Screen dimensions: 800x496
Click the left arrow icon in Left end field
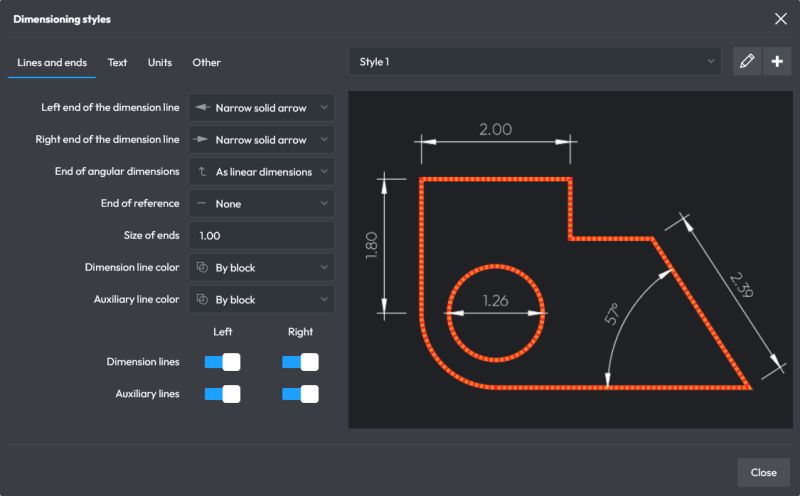[x=203, y=107]
